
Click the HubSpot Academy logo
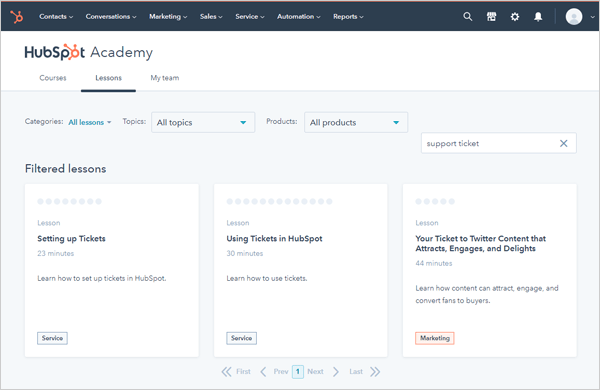[88, 52]
